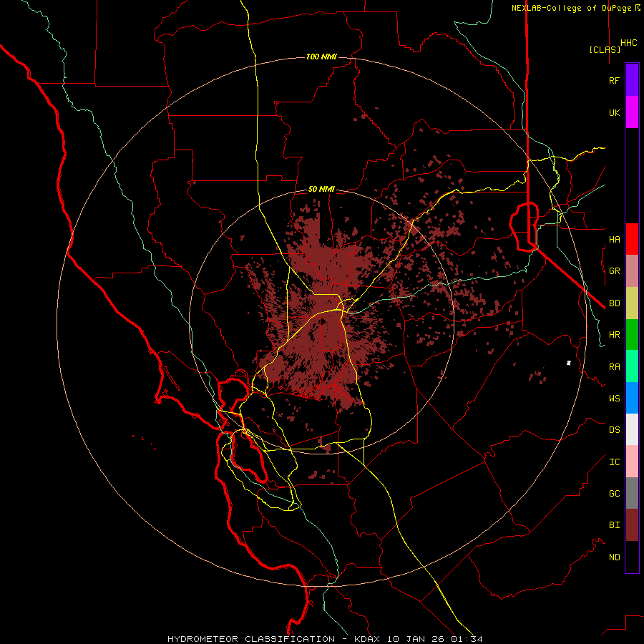Select the GR dusty pink color swatch
Image resolution: width=644 pixels, height=644 pixels.
click(632, 271)
